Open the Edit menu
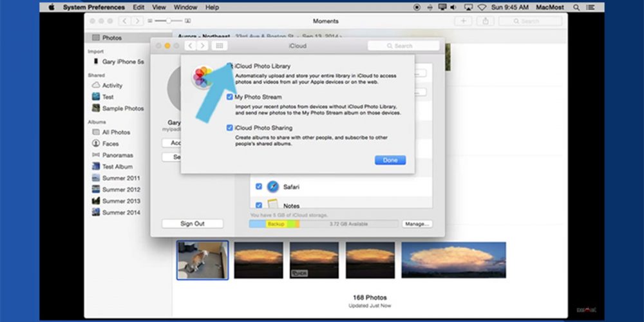The height and width of the screenshot is (322, 644). [138, 7]
